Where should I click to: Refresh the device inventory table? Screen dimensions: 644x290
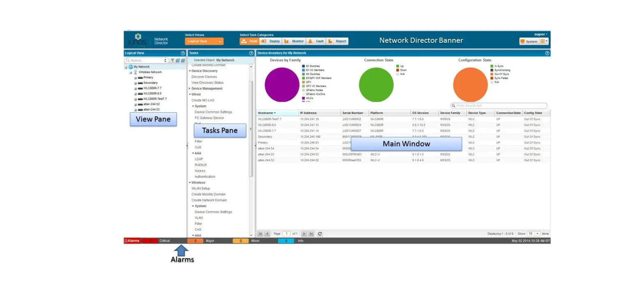tap(320, 234)
